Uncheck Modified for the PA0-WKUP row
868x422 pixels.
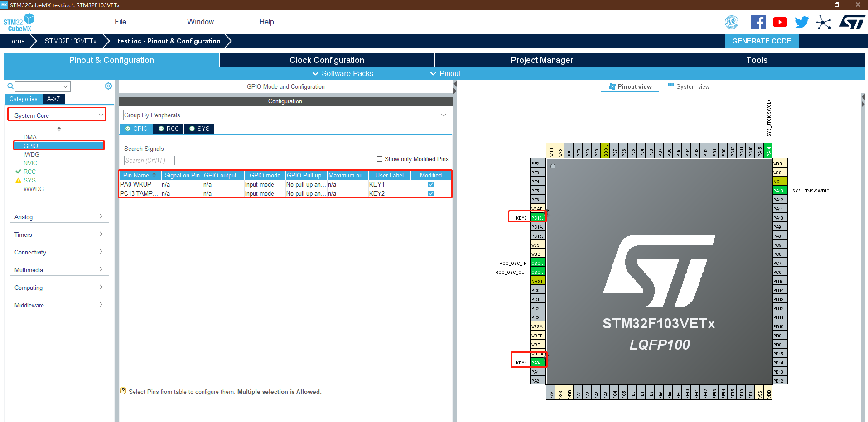pos(430,184)
